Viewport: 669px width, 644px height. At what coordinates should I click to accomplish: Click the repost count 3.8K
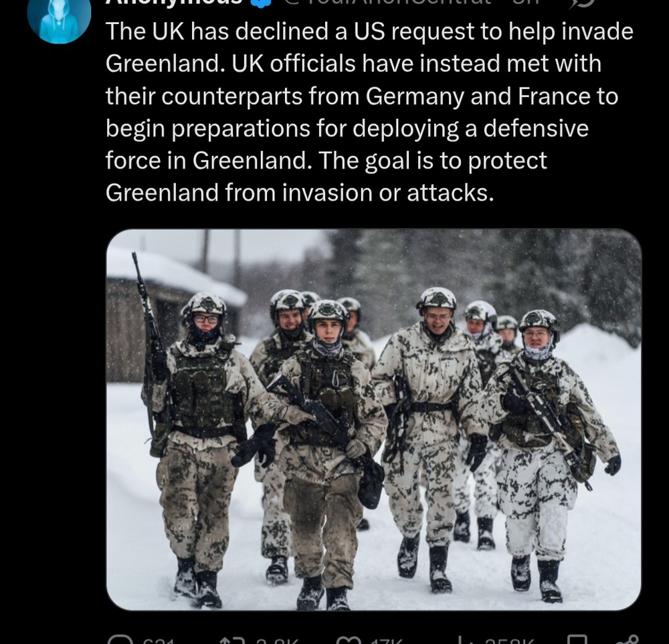(x=276, y=641)
